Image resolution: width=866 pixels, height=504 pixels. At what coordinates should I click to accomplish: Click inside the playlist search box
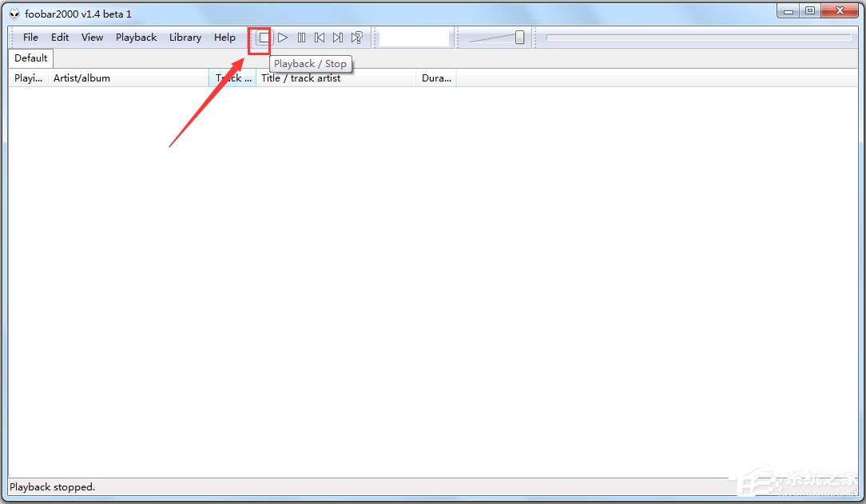[414, 37]
